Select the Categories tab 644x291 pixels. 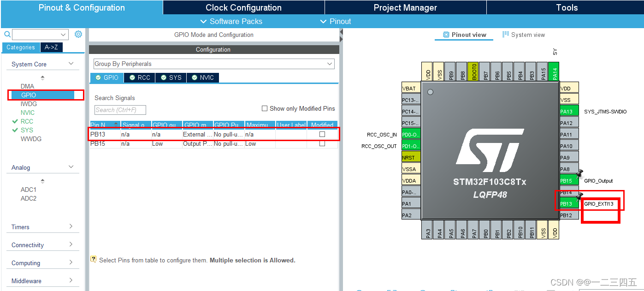point(21,47)
